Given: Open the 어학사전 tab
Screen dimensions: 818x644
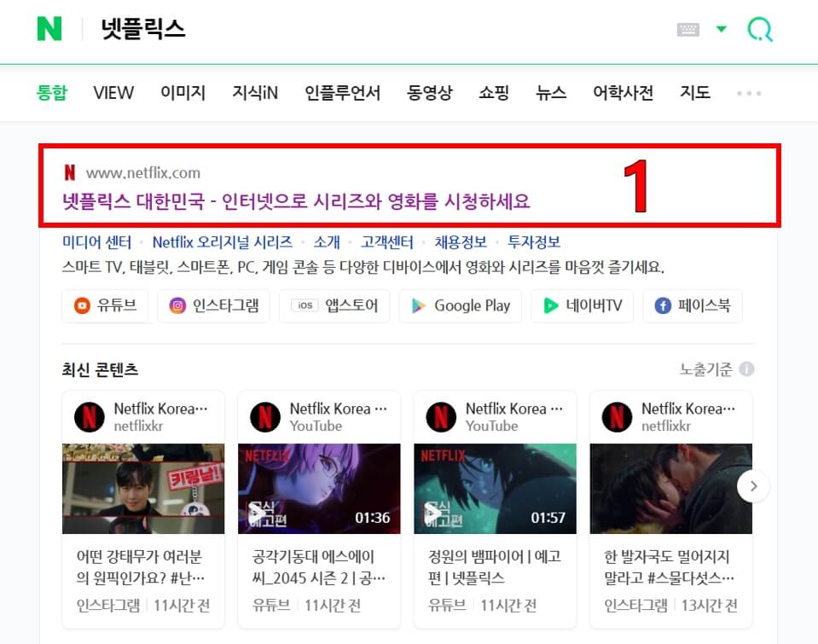Looking at the screenshot, I should click(623, 93).
